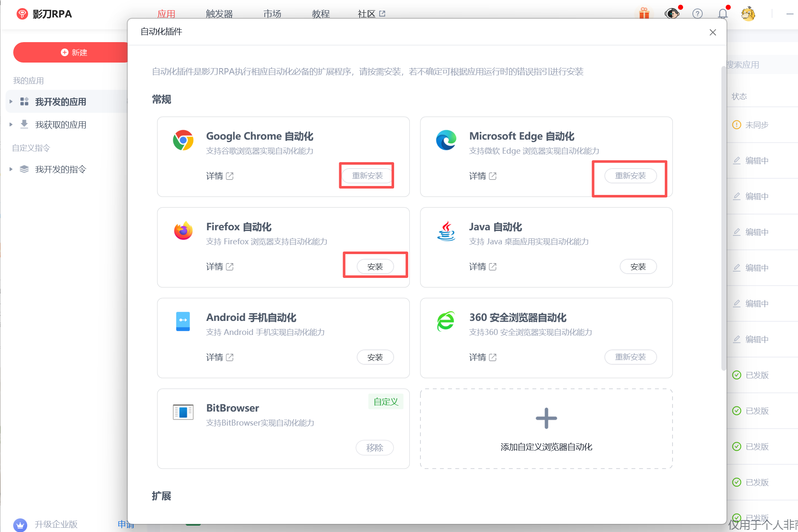Image resolution: width=798 pixels, height=532 pixels.
Task: Expand the 我开发的应用 tree node
Action: point(11,101)
